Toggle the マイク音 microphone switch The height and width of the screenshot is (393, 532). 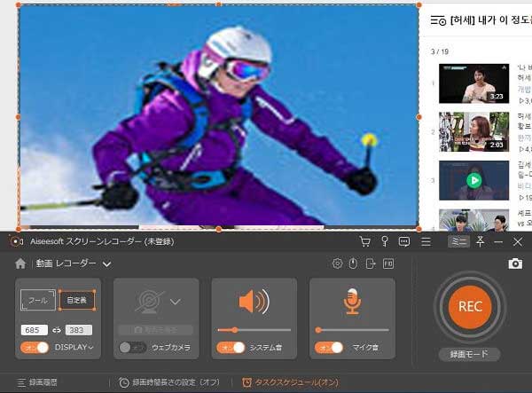coord(328,348)
